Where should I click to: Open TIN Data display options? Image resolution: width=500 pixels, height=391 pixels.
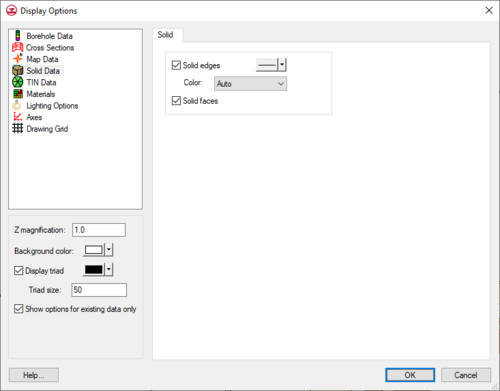click(x=41, y=82)
